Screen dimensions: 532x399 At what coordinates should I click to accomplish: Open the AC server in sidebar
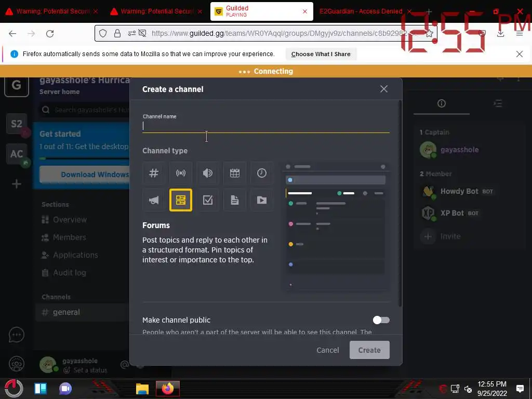[x=17, y=154]
